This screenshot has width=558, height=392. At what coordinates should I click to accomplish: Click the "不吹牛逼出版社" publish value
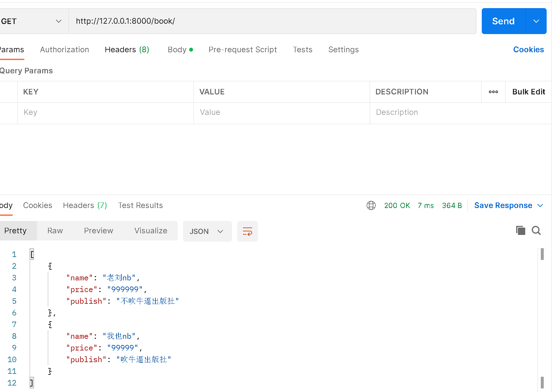coord(148,301)
